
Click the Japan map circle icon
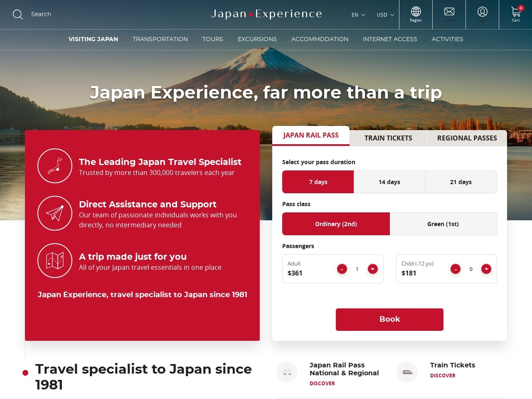tap(55, 166)
